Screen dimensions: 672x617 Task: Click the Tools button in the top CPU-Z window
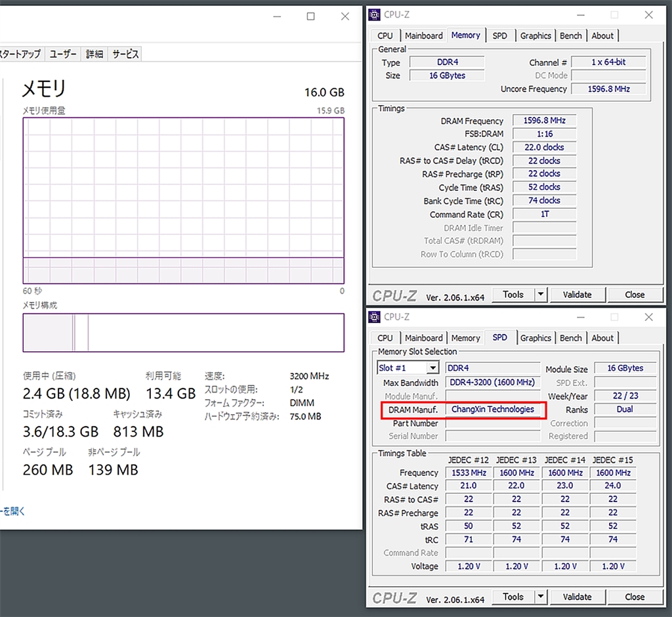tap(513, 295)
